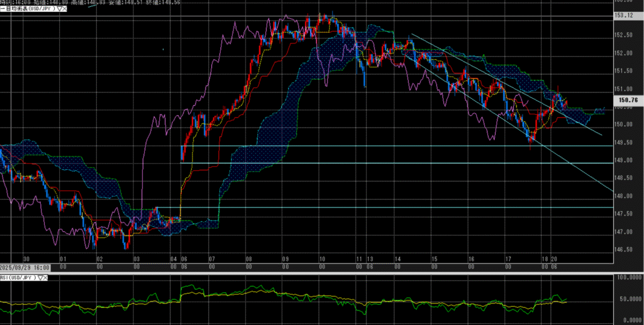Select the horizontal line near 149.40
This screenshot has width=644, height=325.
377,146
